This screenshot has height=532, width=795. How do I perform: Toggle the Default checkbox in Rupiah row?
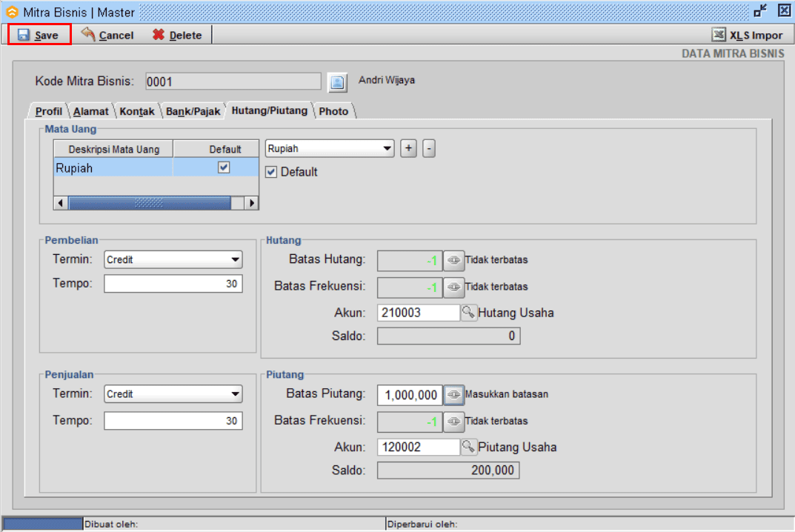pos(224,167)
